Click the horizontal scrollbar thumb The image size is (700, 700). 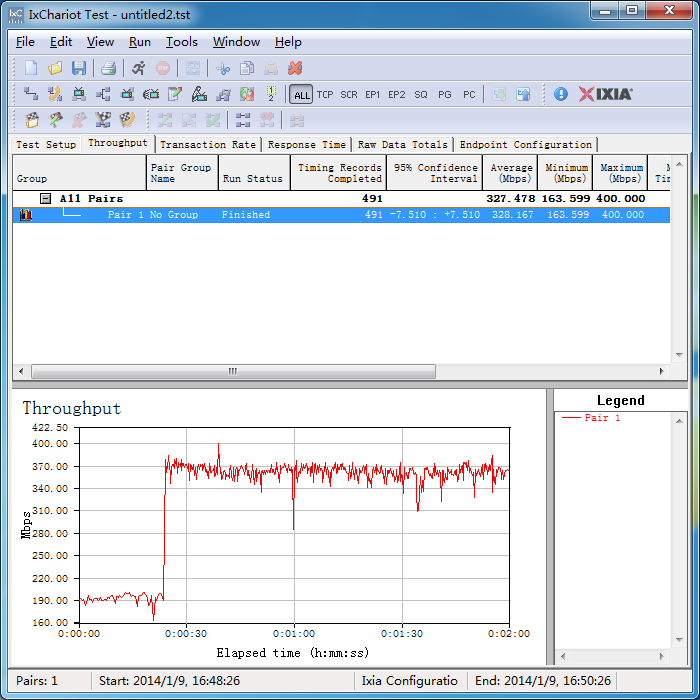click(233, 371)
